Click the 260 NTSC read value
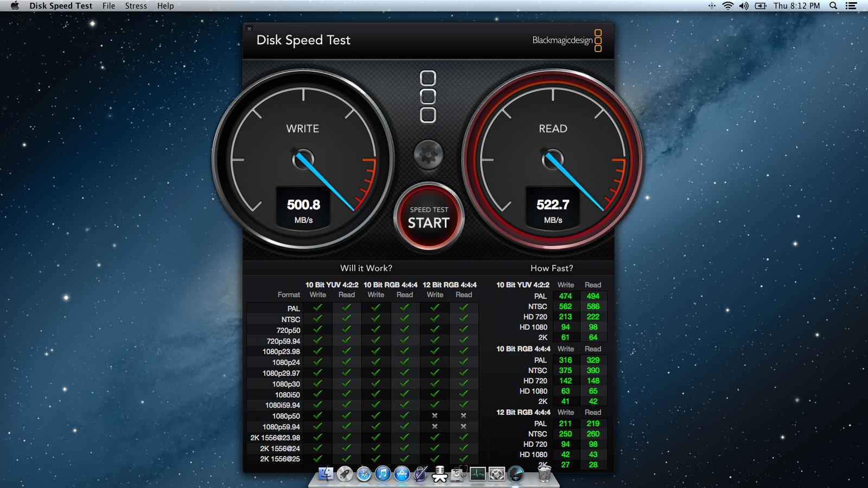The width and height of the screenshot is (868, 488). coord(593,434)
